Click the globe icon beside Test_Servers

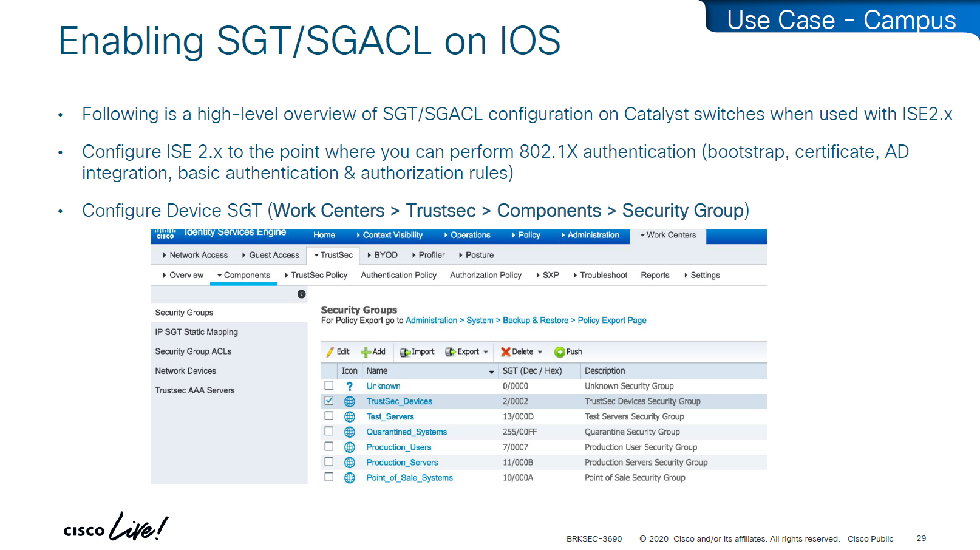[x=350, y=416]
